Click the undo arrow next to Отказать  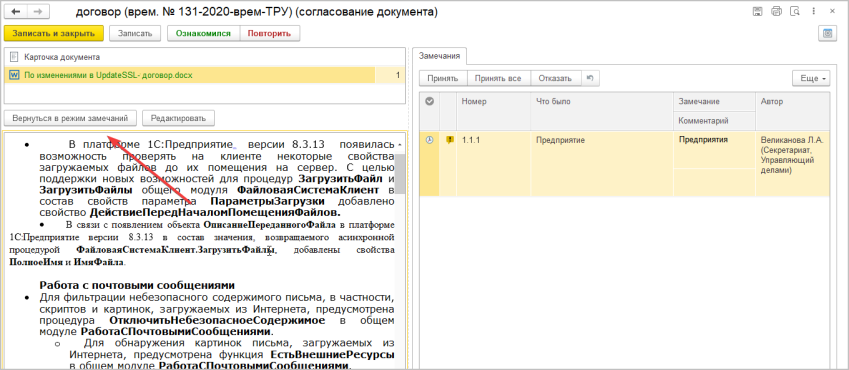tap(590, 78)
